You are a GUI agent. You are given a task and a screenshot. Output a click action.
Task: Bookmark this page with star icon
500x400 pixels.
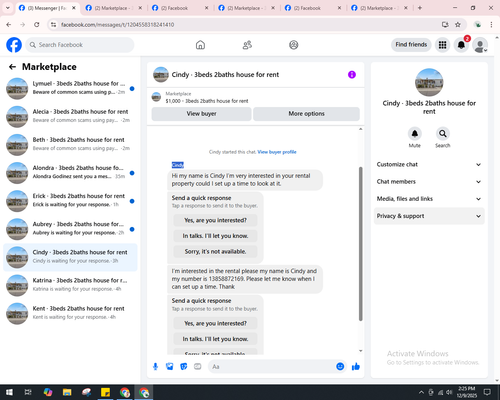point(458,24)
